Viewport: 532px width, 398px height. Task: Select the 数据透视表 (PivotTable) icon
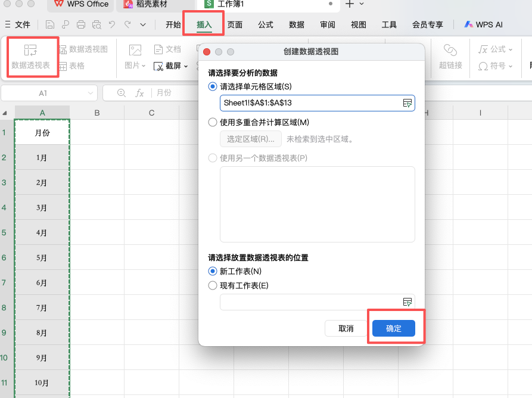[32, 57]
